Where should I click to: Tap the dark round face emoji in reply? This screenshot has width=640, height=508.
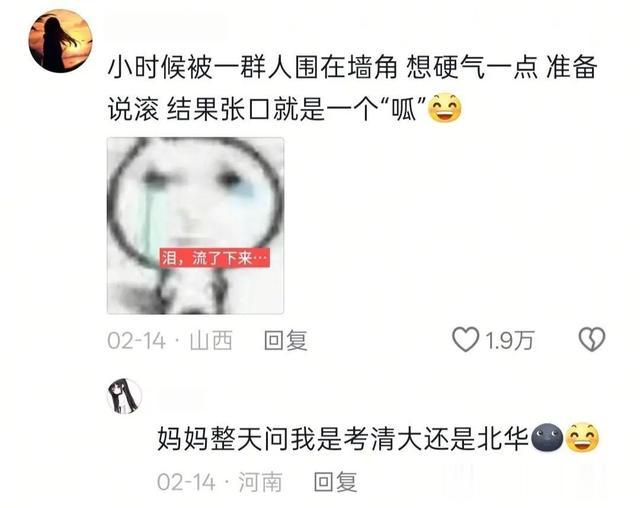(548, 438)
